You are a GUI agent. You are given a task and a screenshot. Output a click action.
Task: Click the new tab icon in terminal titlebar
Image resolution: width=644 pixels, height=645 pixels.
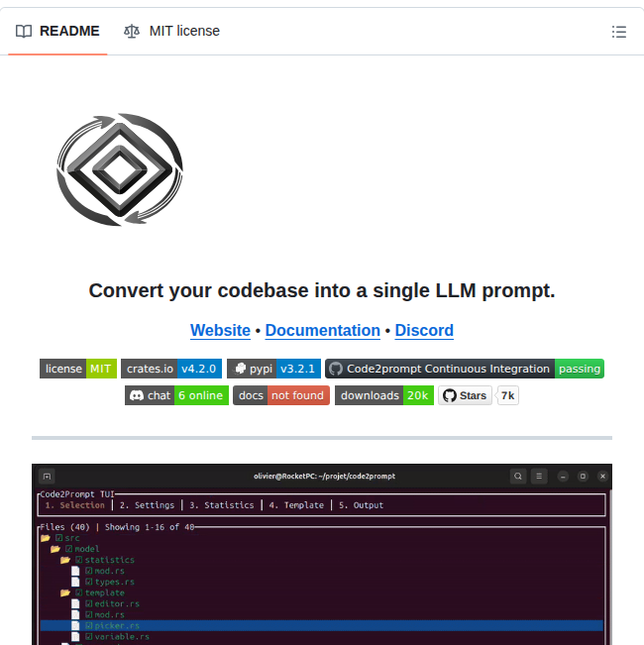(47, 477)
